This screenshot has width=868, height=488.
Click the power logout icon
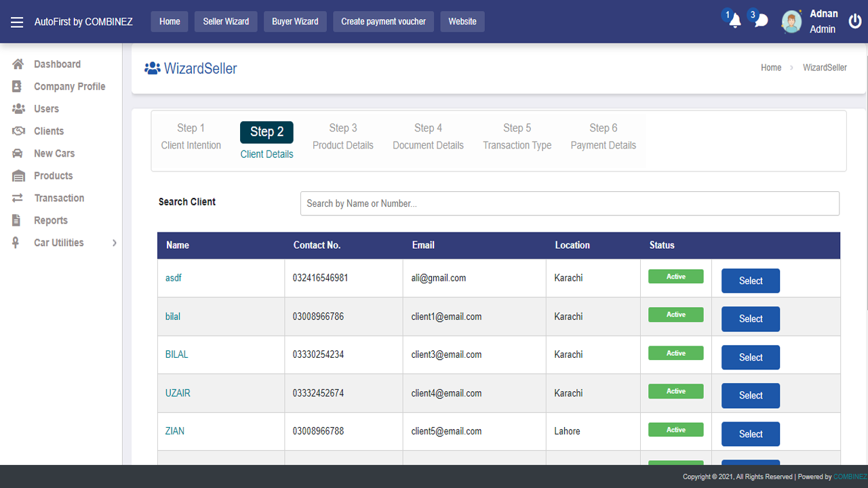[855, 21]
